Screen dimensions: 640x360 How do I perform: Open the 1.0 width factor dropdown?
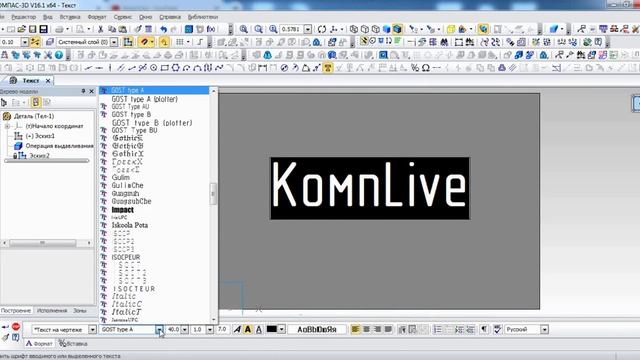[210, 329]
